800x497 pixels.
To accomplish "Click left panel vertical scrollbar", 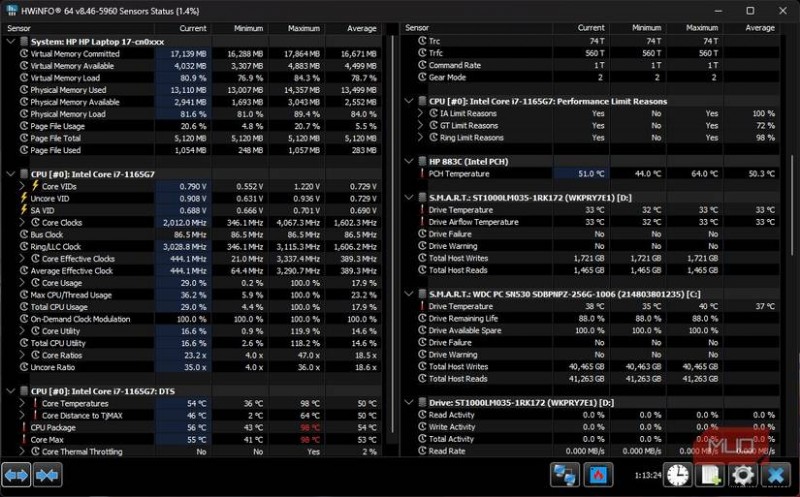I will (393, 233).
